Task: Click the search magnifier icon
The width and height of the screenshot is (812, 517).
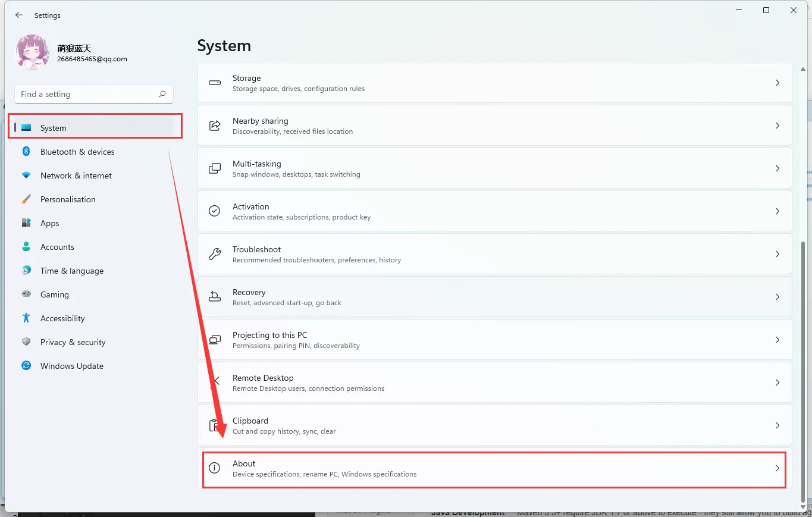Action: pos(162,94)
